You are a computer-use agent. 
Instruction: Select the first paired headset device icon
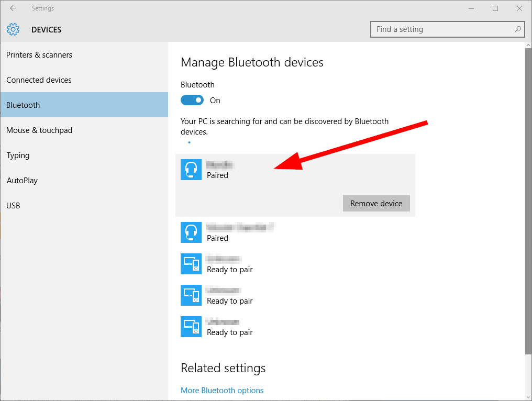[x=191, y=170]
